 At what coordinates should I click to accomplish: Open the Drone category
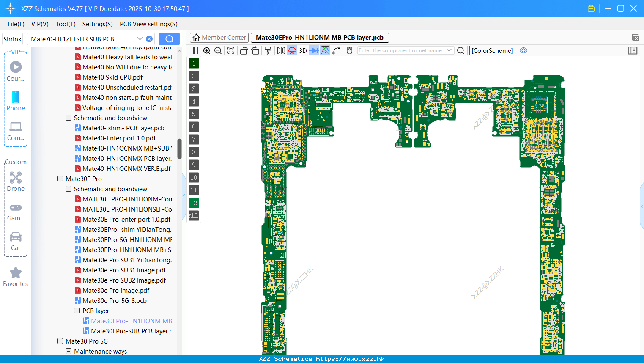[x=16, y=181]
